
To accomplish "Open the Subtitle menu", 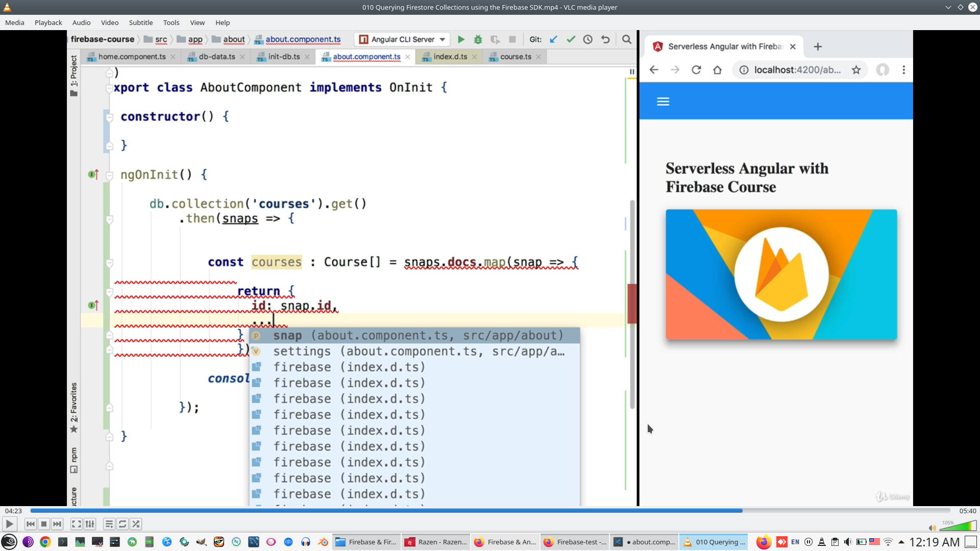I will pyautogui.click(x=140, y=22).
